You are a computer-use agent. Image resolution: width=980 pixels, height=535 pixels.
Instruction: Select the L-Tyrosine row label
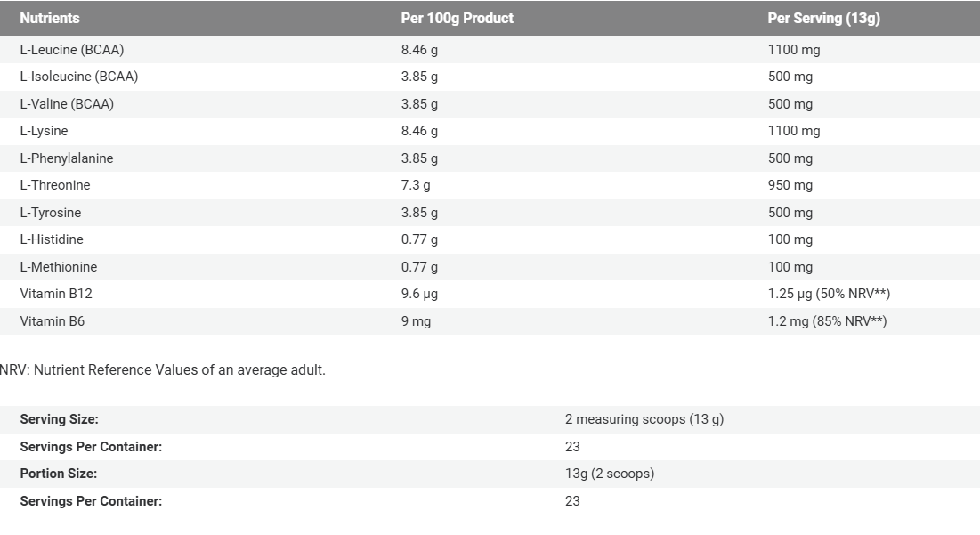(51, 213)
